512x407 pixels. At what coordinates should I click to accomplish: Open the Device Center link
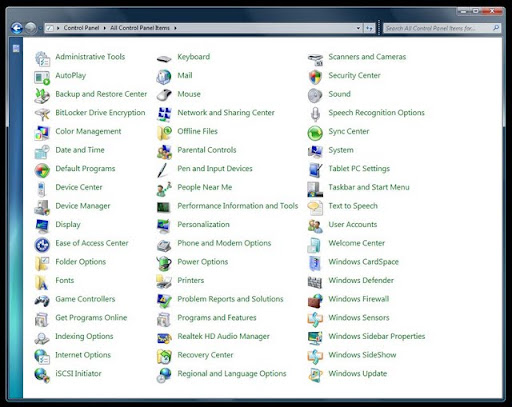point(79,187)
